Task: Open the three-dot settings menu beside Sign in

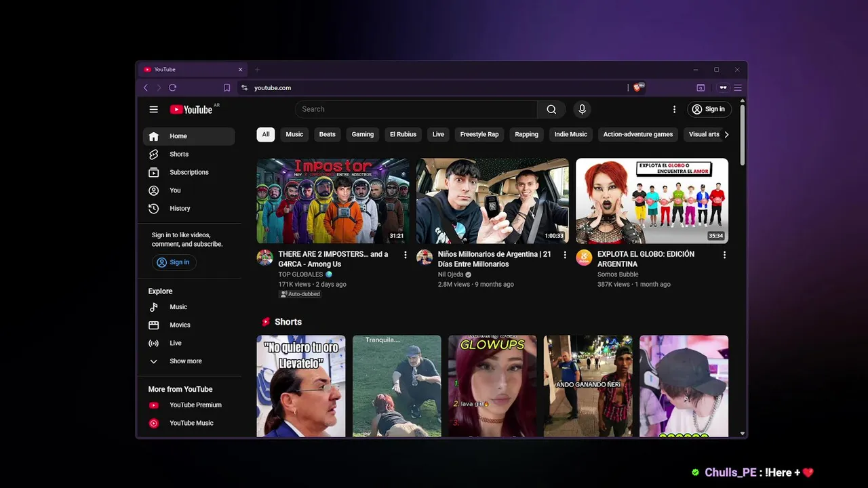Action: click(674, 109)
